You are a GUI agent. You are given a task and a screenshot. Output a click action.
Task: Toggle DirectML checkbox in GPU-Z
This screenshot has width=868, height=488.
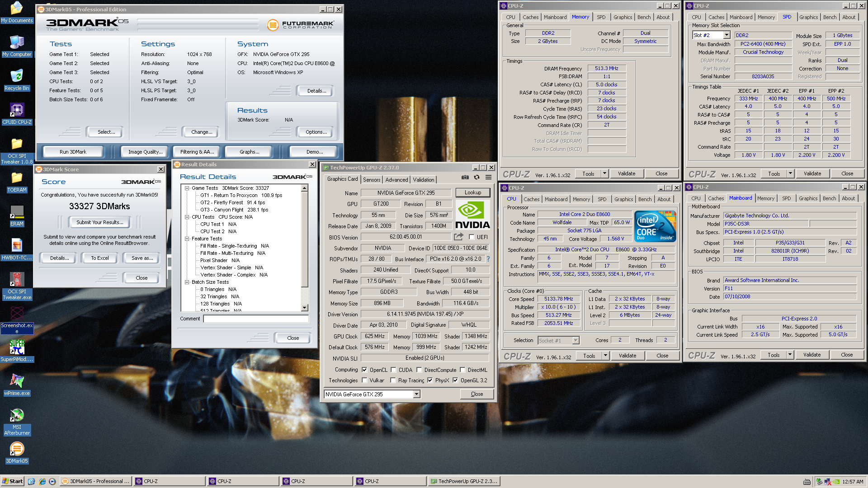pyautogui.click(x=462, y=370)
